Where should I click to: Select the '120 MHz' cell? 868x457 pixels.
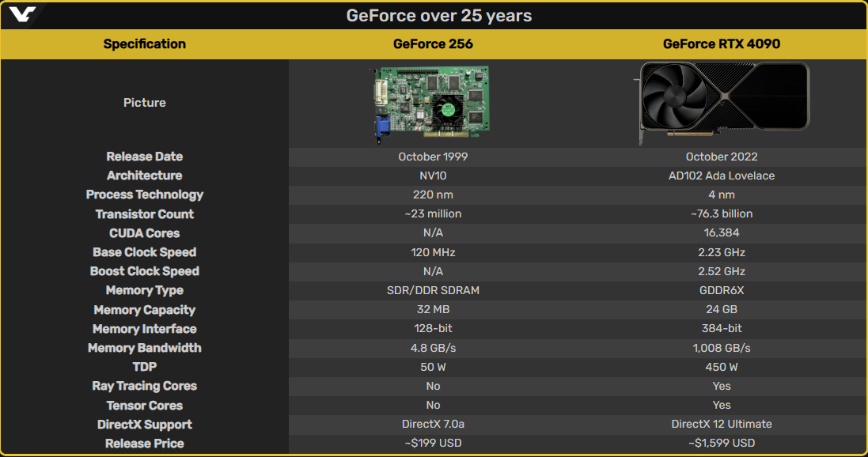click(x=433, y=252)
